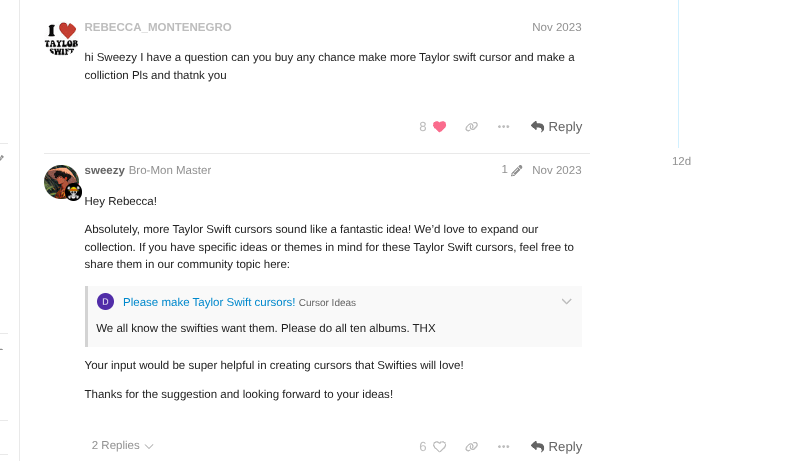The image size is (795, 461).
Task: Click the pencil edit history icon
Action: (x=516, y=171)
